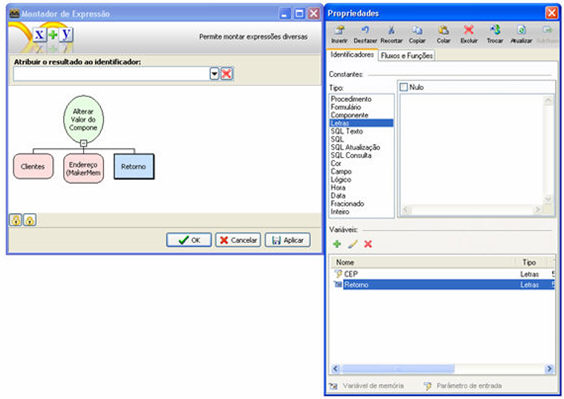Image resolution: width=564 pixels, height=399 pixels.
Task: Click the Trocar swap icon
Action: 495,30
